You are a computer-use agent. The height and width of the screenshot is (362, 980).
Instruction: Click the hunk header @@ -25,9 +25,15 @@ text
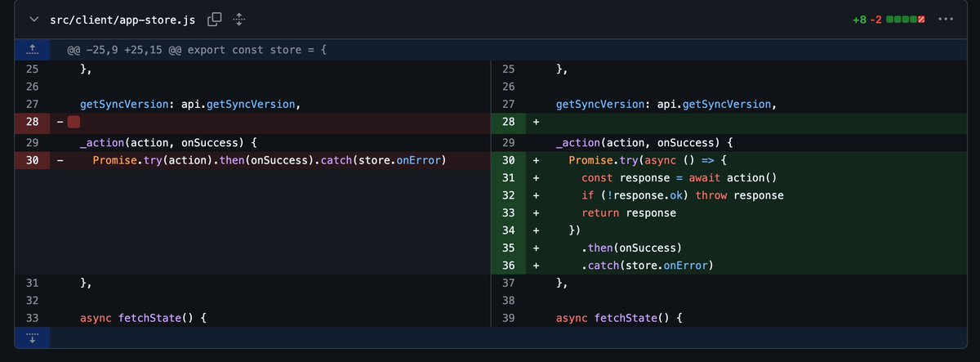pos(198,51)
